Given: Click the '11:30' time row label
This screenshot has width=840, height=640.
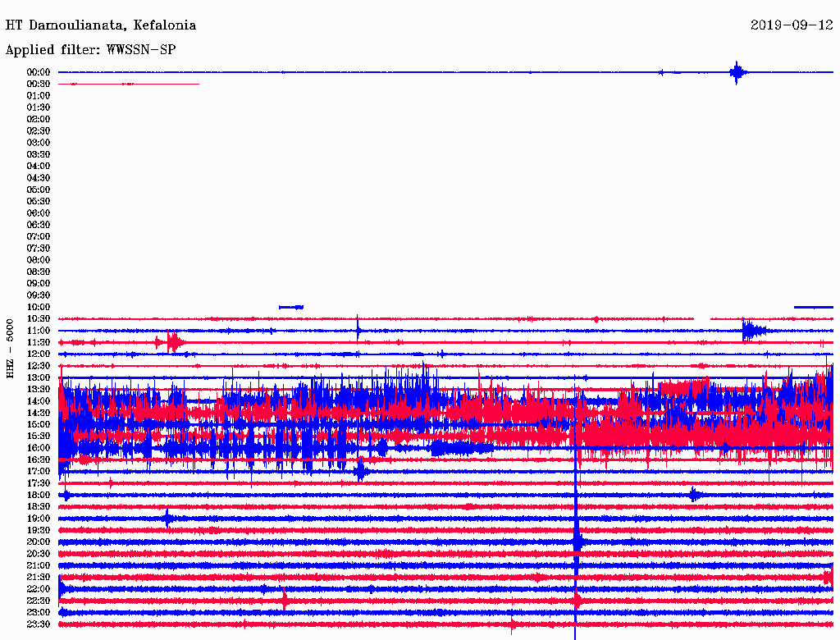Looking at the screenshot, I should pos(39,342).
